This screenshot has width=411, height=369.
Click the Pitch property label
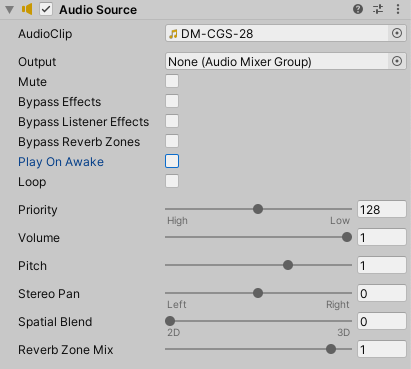click(x=32, y=266)
